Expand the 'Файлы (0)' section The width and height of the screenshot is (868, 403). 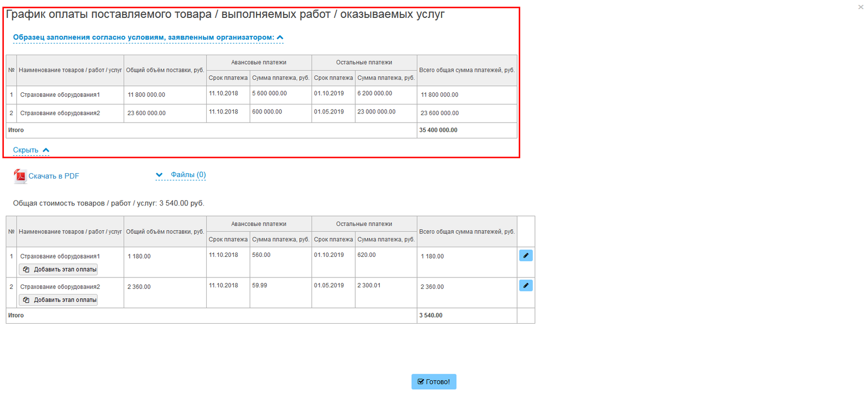click(x=188, y=175)
